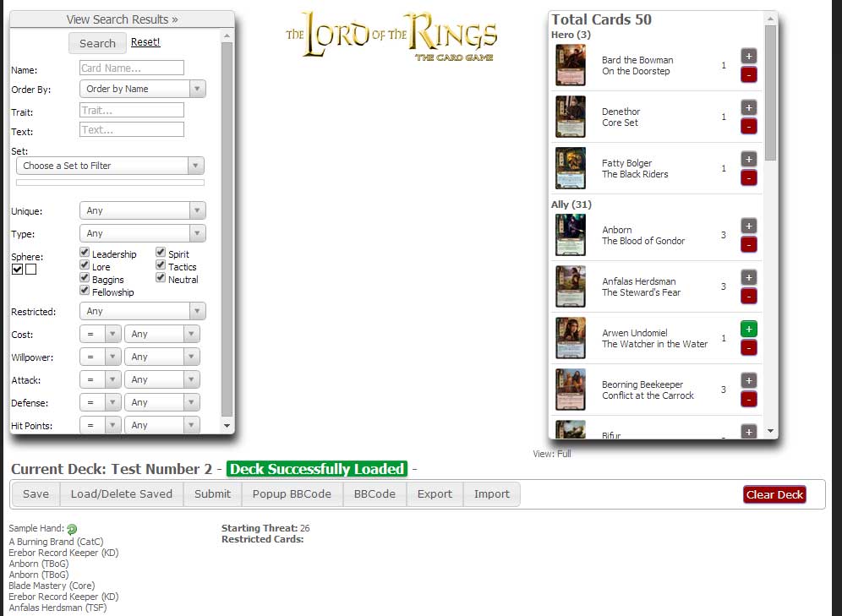Refresh the Sample Hand with green icon

[72, 529]
